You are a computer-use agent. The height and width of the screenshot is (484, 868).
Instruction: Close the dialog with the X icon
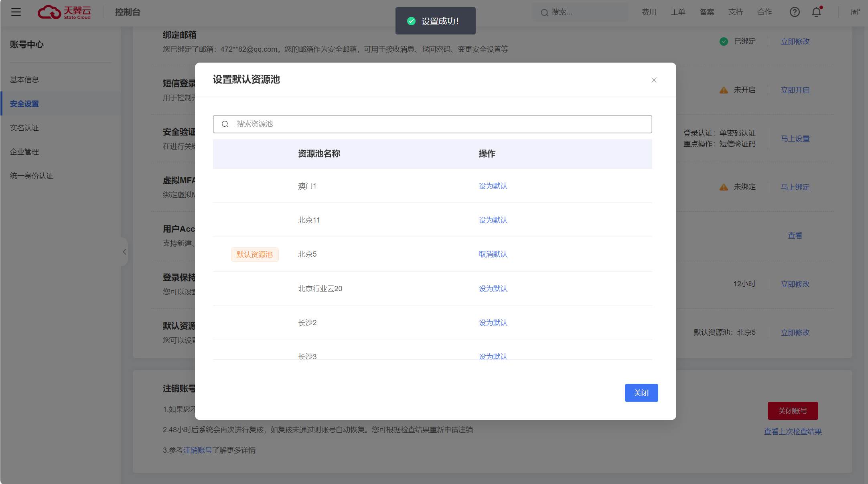654,80
